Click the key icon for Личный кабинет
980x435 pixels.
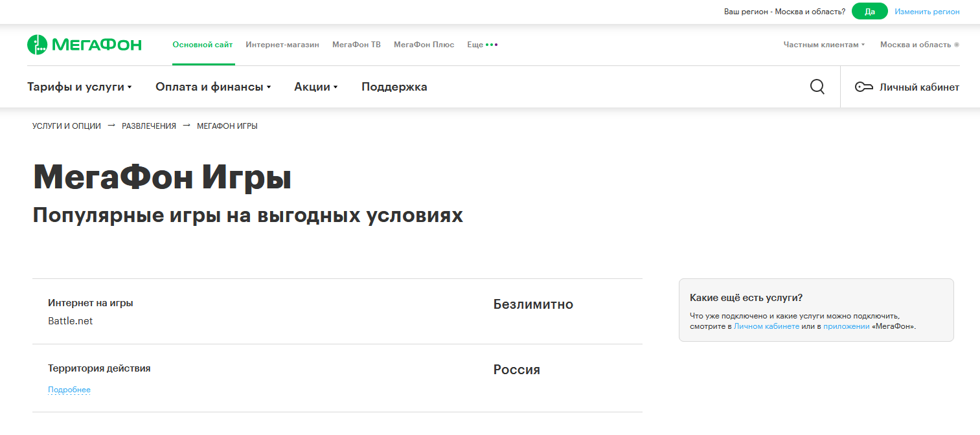(864, 87)
